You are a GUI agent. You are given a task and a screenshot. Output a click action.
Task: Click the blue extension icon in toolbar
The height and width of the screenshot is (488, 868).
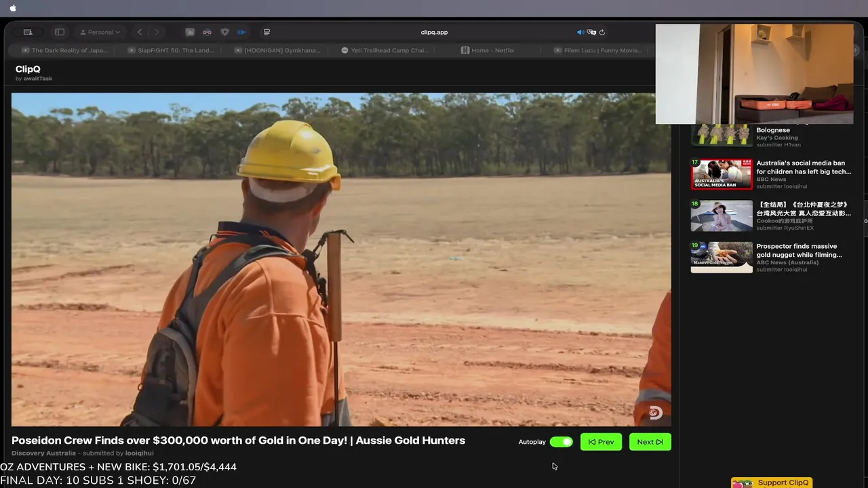pos(241,32)
